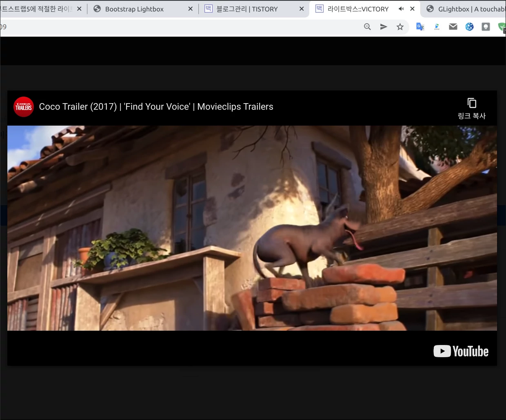Open the Google Translate extension
The height and width of the screenshot is (420, 506).
pos(420,27)
